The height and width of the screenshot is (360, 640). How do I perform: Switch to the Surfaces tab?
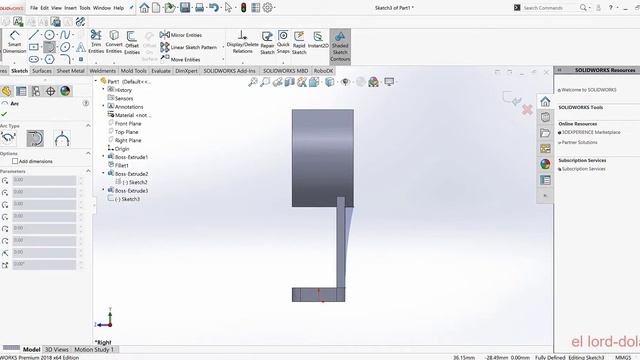(42, 71)
